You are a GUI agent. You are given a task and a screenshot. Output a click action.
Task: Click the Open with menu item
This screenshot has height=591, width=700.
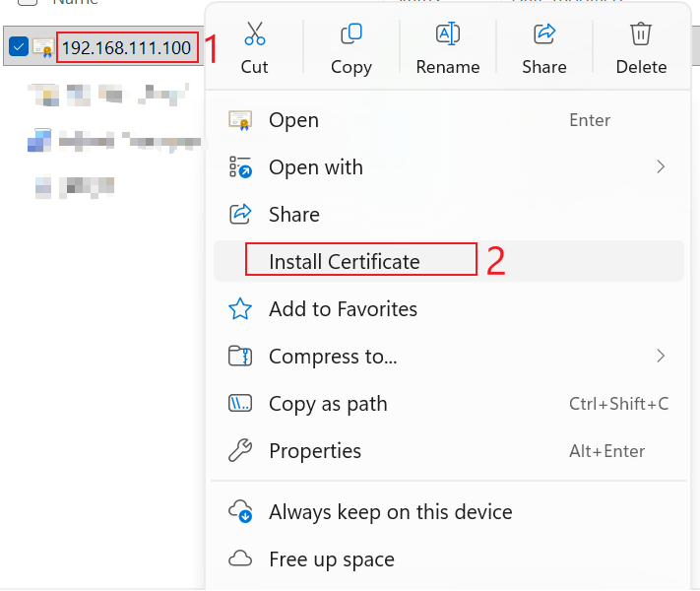315,167
